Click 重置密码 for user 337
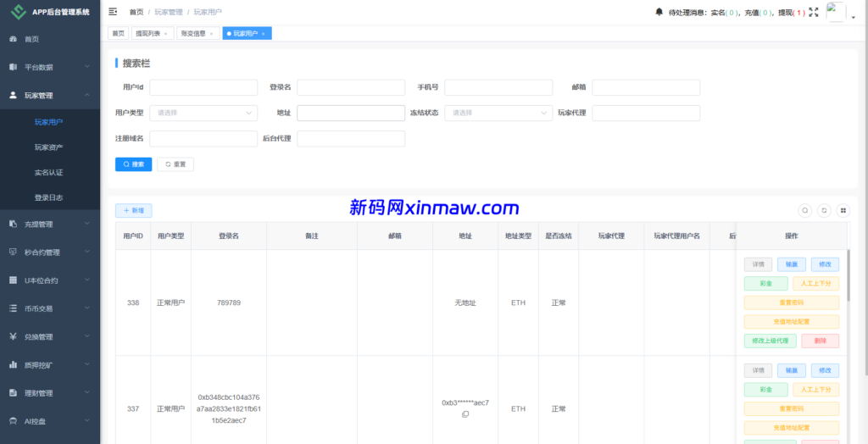The image size is (868, 444). coord(792,408)
